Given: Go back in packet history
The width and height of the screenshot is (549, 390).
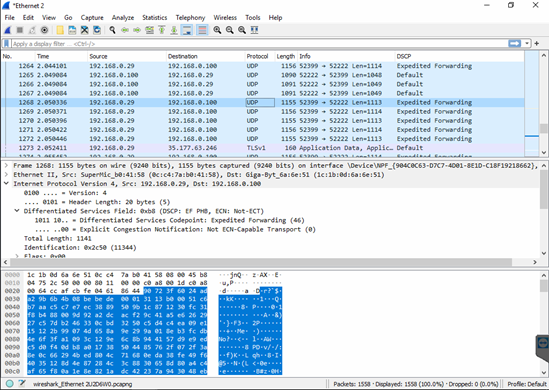Looking at the screenshot, I should 125,30.
